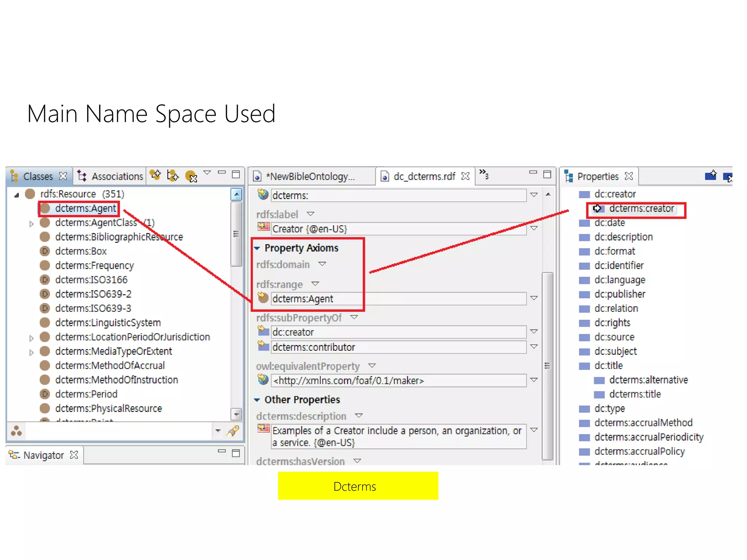The height and width of the screenshot is (560, 747).
Task: Select dcterms:BibliographicResource class
Action: pos(119,237)
